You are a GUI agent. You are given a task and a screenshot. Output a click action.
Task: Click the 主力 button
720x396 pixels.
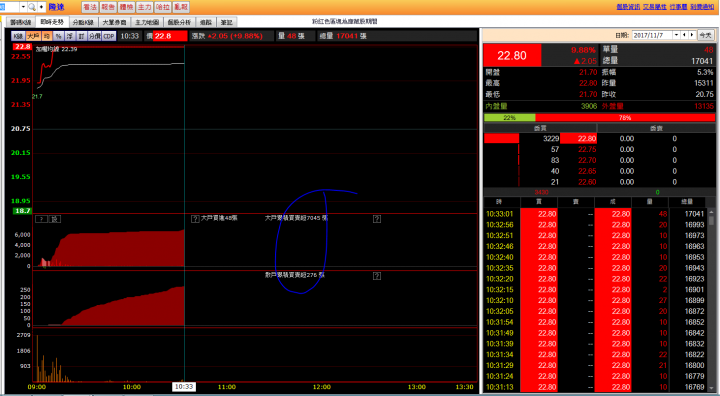point(144,7)
